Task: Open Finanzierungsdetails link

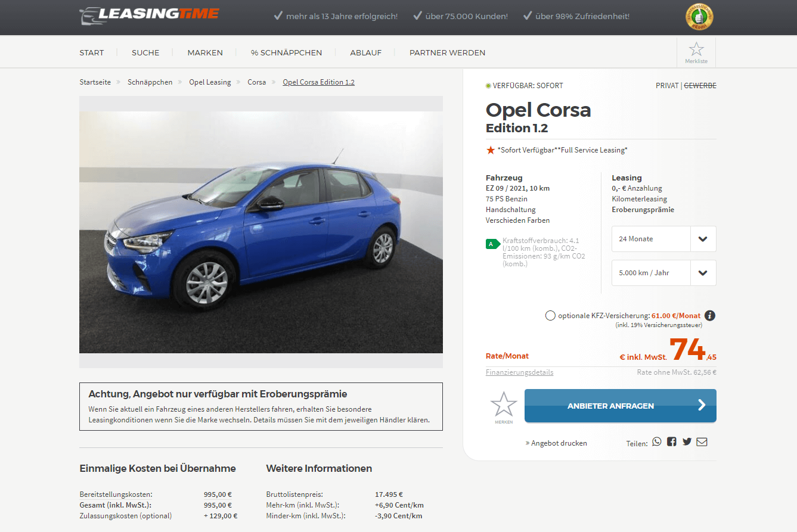Action: point(519,372)
